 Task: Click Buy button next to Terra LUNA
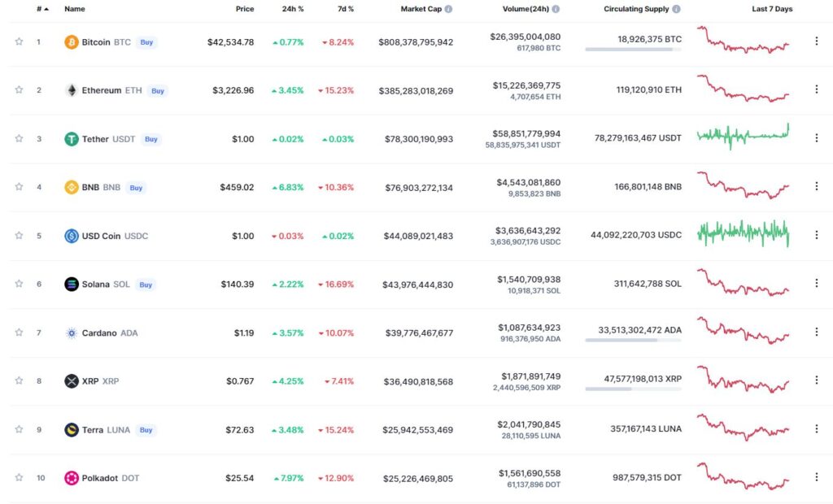(146, 430)
